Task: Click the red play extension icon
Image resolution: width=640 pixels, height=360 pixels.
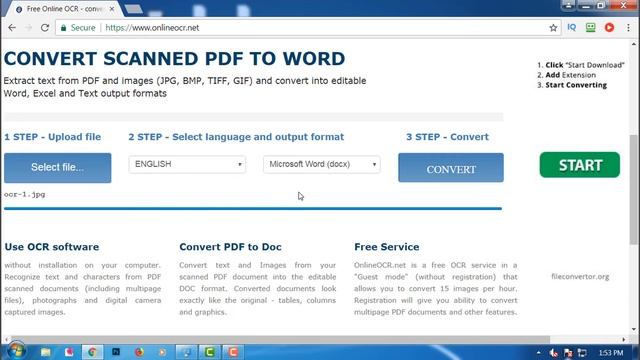Action: (609, 27)
